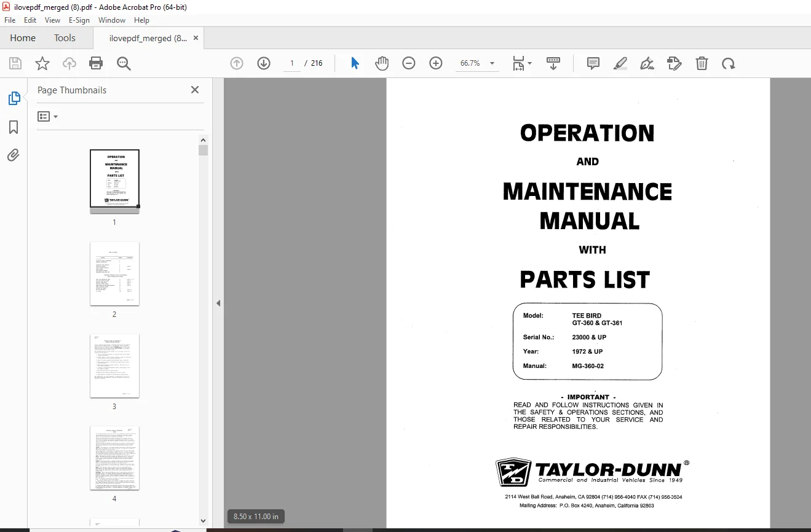Select the Highlight text pen tool
This screenshot has height=532, width=811.
620,63
